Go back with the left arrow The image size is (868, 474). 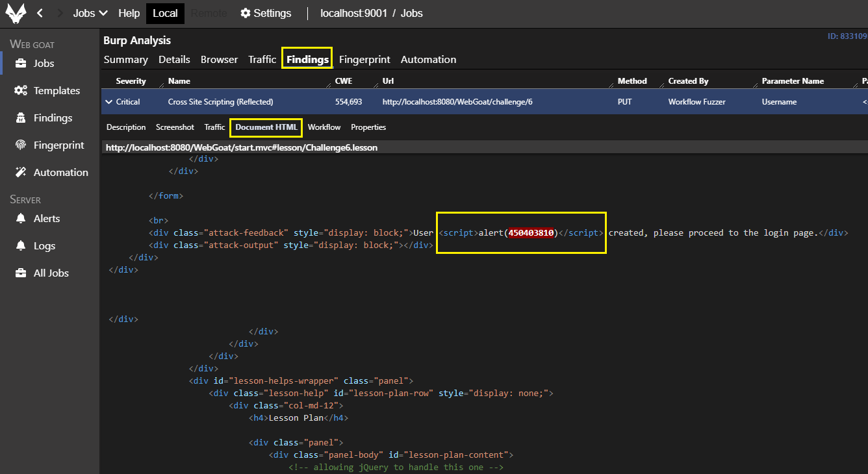(x=40, y=13)
